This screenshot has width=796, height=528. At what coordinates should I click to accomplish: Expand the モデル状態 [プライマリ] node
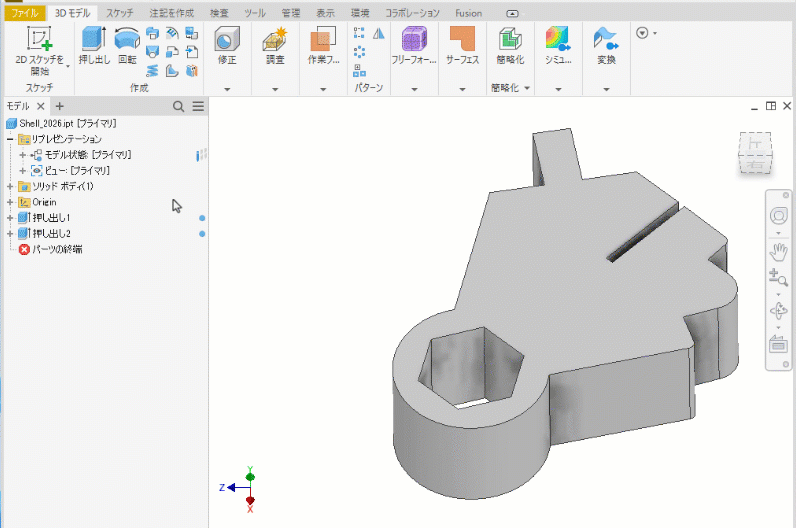point(22,155)
